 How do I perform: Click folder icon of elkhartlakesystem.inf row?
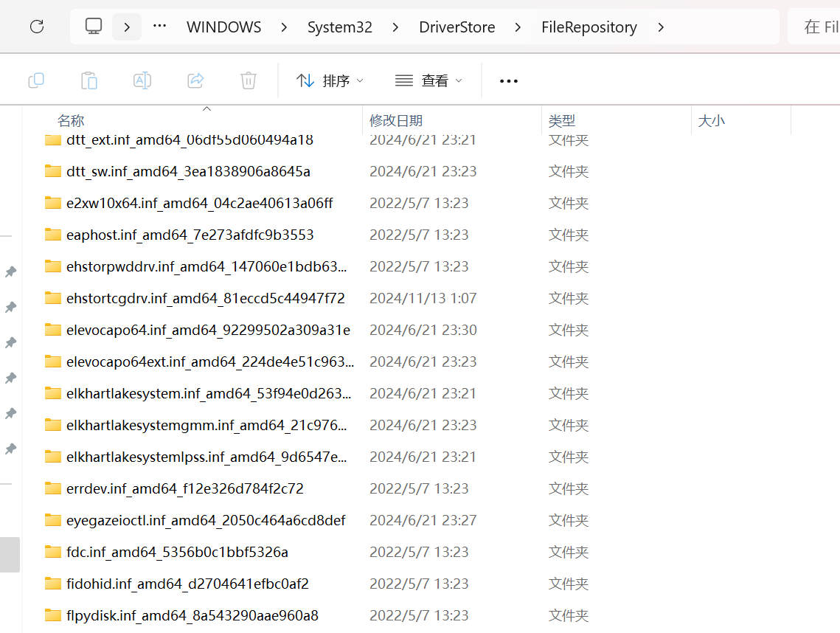52,393
